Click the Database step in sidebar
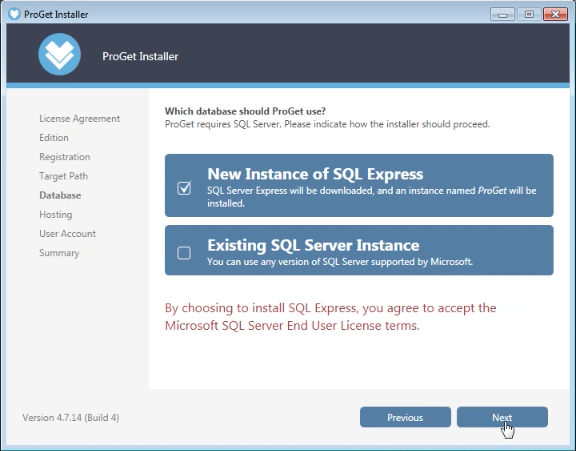 (x=60, y=195)
